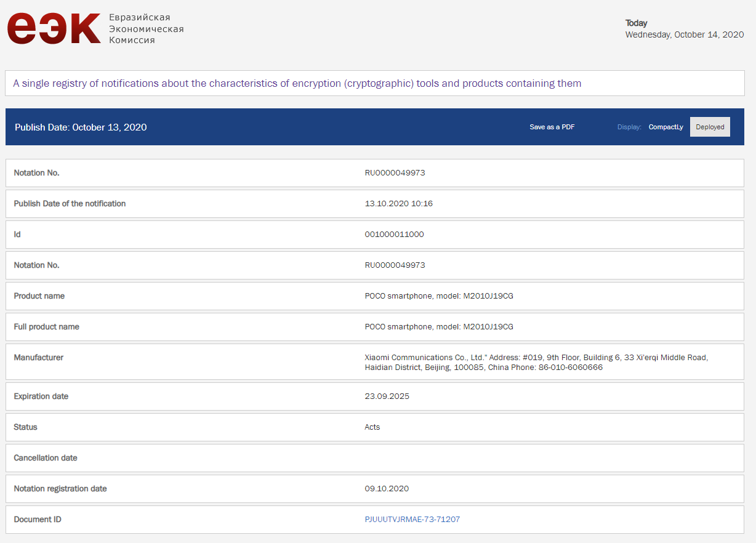
Task: Click 'Save as a PDF'
Action: coord(552,127)
